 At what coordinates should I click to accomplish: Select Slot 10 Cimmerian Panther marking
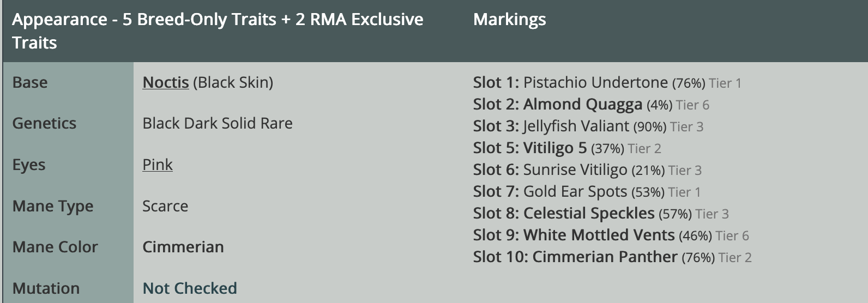tap(605, 257)
